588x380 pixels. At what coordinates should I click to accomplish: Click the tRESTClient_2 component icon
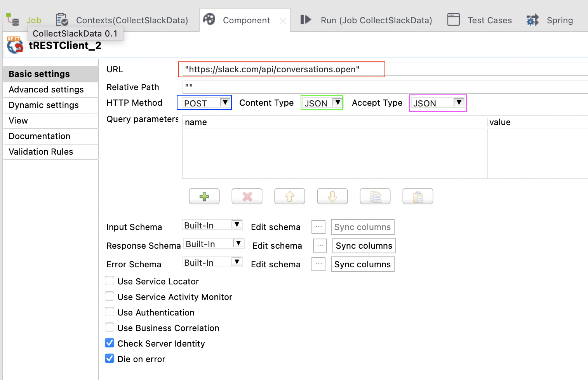click(x=15, y=45)
